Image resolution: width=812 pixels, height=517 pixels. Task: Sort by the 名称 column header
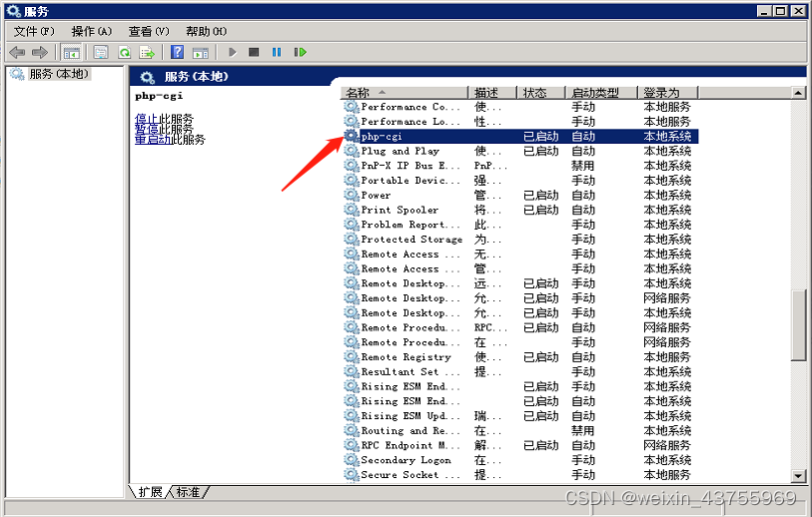(x=405, y=93)
